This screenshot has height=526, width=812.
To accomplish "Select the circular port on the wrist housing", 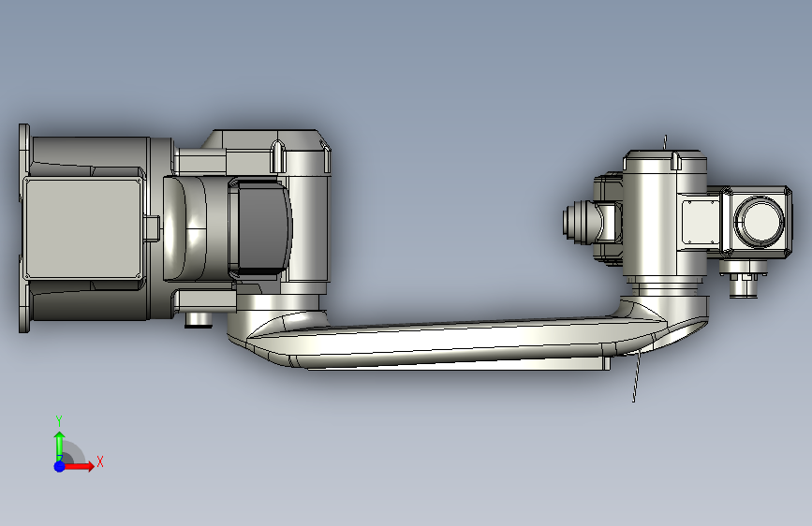I will (x=760, y=222).
